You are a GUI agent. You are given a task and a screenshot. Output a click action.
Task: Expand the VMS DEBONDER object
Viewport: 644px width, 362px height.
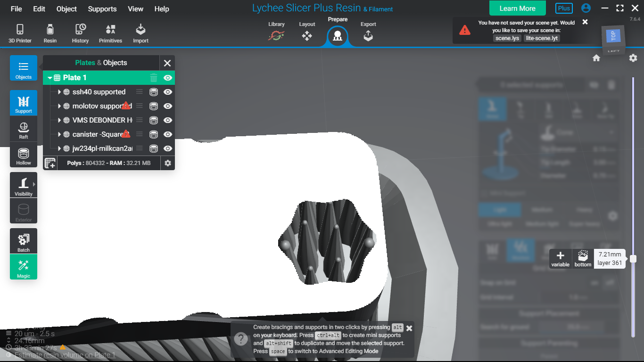(x=59, y=120)
